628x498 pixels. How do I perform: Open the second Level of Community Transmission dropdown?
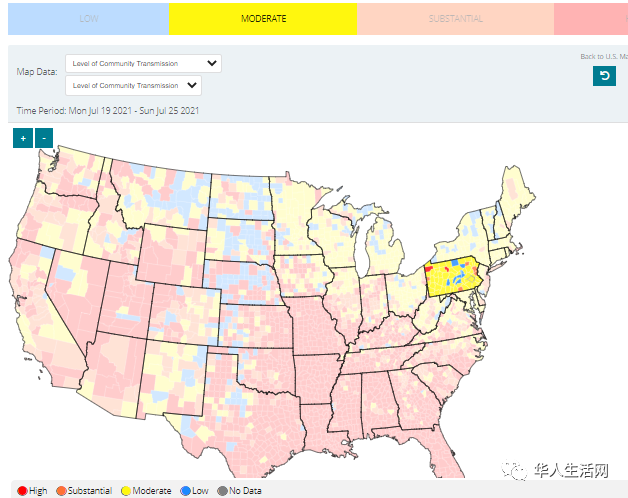point(143,86)
